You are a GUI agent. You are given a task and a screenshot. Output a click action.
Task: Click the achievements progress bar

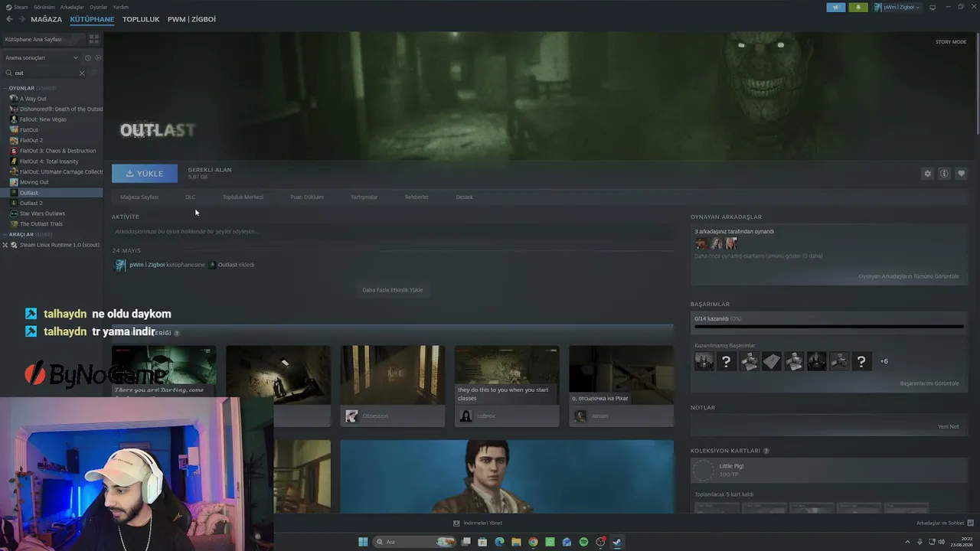pos(829,327)
